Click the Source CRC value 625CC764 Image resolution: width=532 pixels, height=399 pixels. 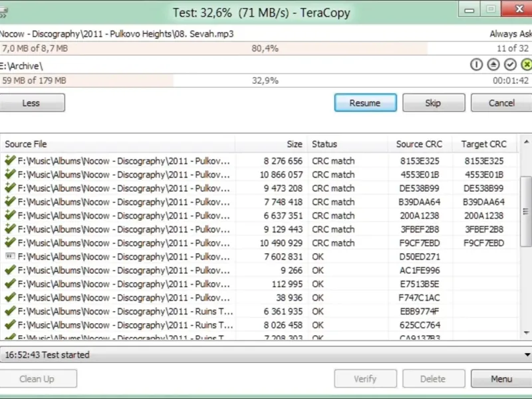click(x=420, y=325)
